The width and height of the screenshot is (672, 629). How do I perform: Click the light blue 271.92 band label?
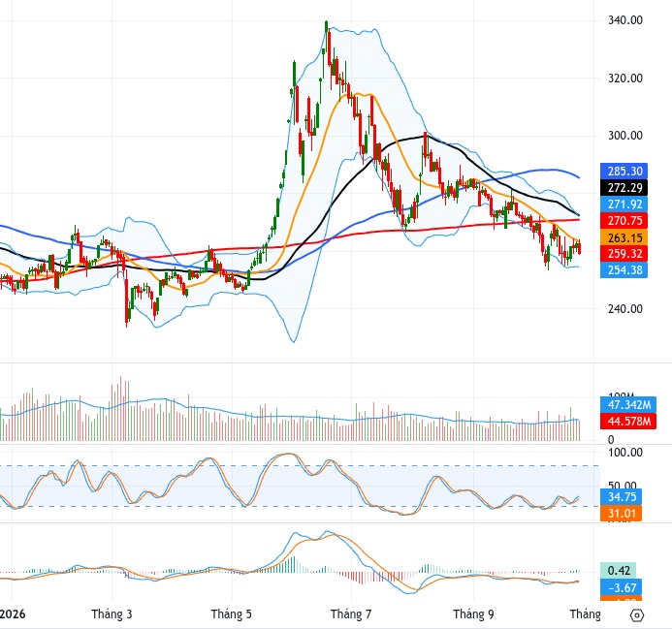point(624,204)
